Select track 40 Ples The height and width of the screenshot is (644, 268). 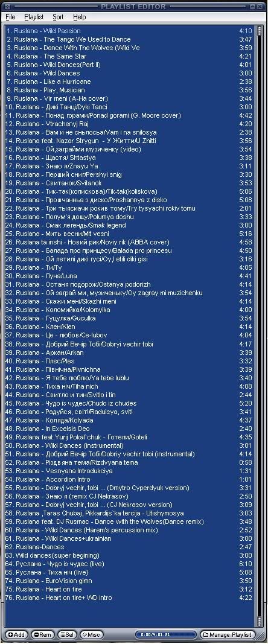click(130, 361)
